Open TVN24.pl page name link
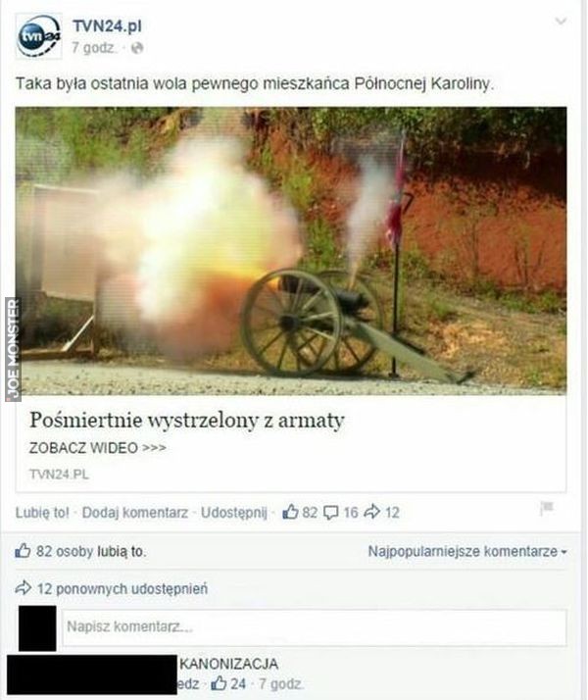The height and width of the screenshot is (700, 588). point(107,26)
